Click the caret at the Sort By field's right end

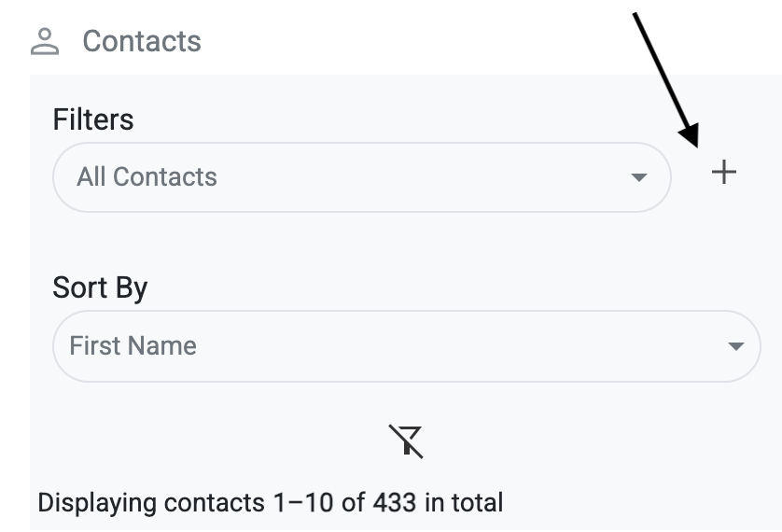pyautogui.click(x=736, y=346)
